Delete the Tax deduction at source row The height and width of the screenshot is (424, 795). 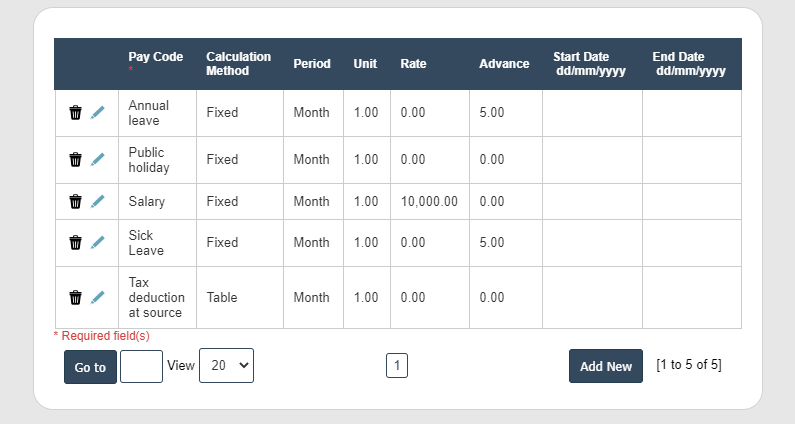[x=75, y=297]
